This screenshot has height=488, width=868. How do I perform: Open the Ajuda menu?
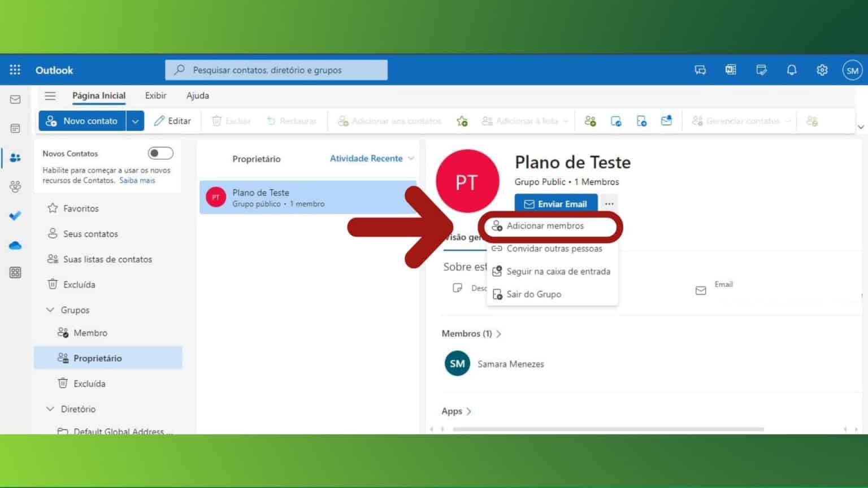coord(197,95)
